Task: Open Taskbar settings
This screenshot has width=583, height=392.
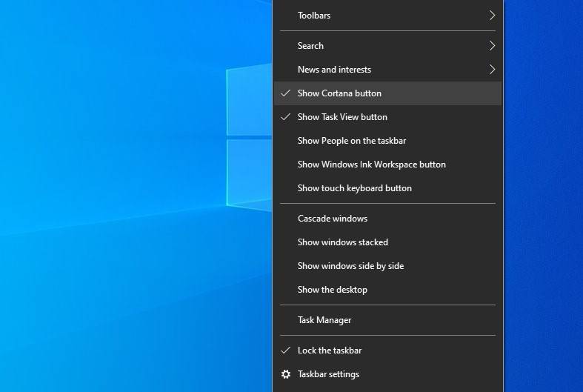Action: point(387,374)
